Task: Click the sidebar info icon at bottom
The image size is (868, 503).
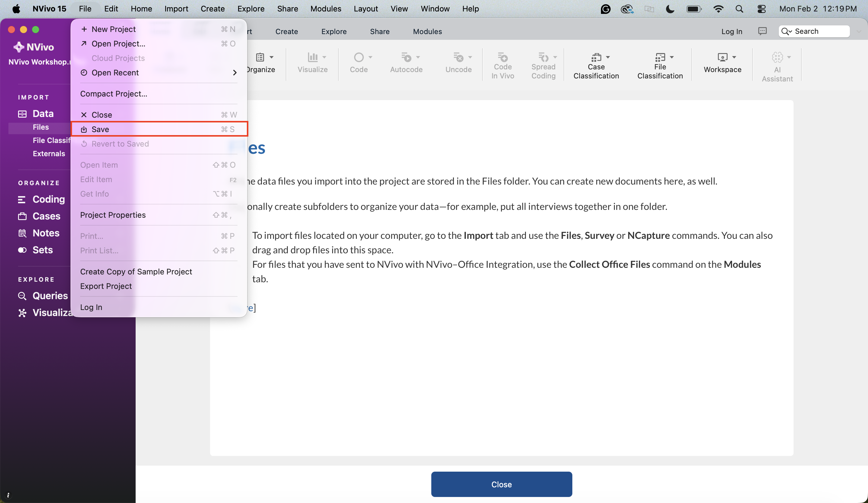Action: [8, 495]
